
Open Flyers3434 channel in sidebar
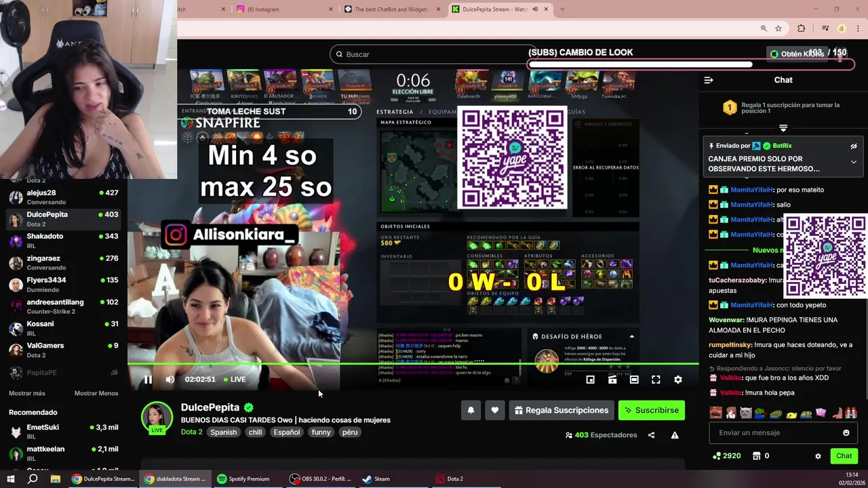click(63, 285)
